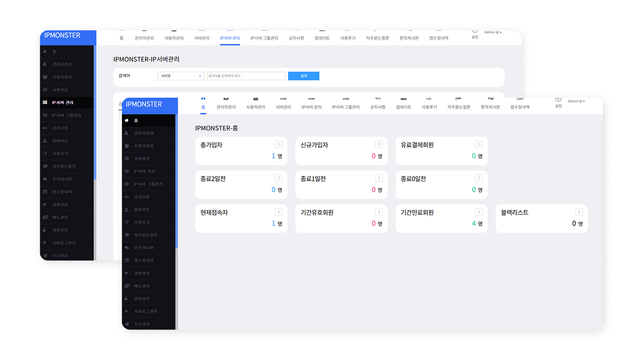Click 사용자관리 in the back window sidebar
Screen dimensions: 644x360
[x=67, y=77]
